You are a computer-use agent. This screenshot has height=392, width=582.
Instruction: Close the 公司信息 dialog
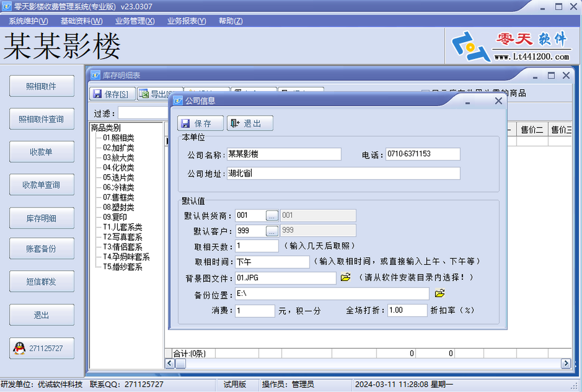pyautogui.click(x=498, y=101)
